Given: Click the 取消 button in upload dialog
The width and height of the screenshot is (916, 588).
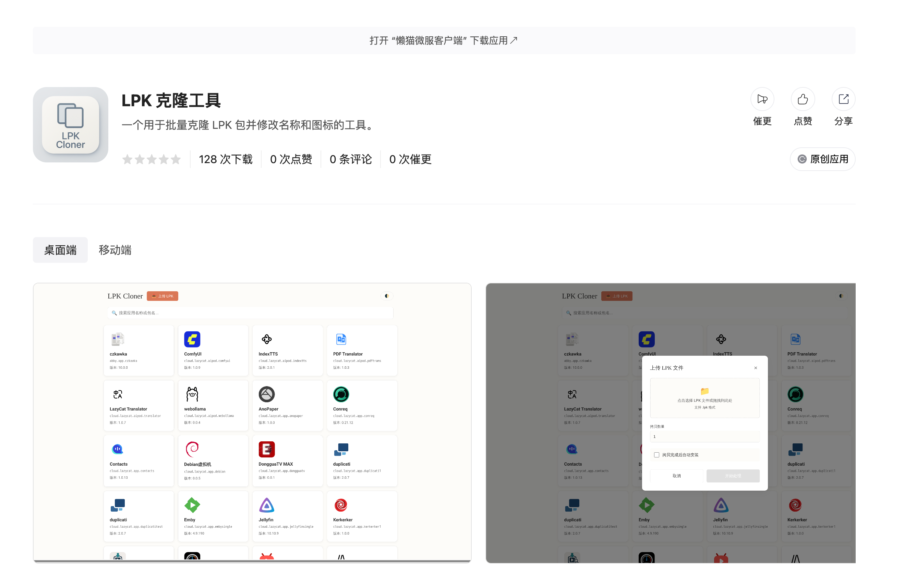Looking at the screenshot, I should pos(676,476).
